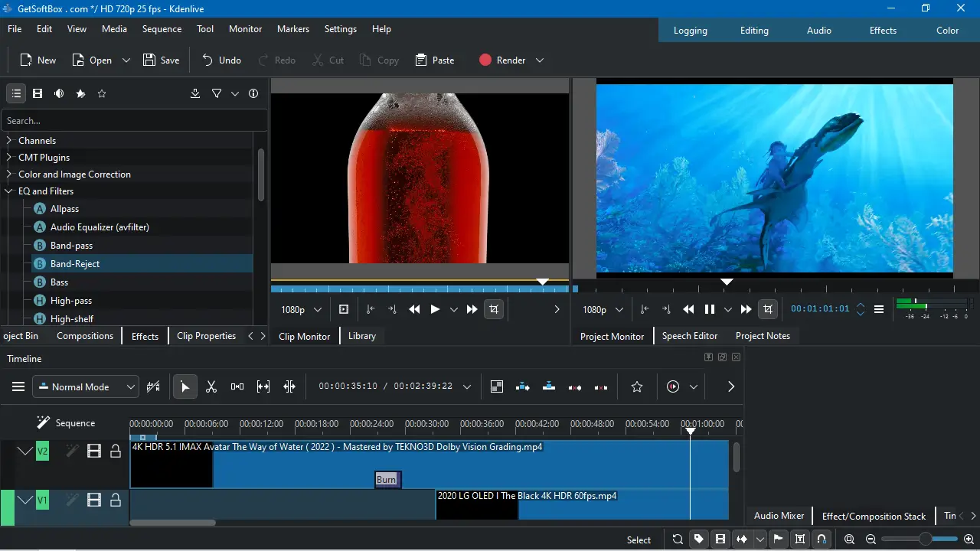
Task: Open the timecode format dropdown in timeline toolbar
Action: (x=467, y=386)
